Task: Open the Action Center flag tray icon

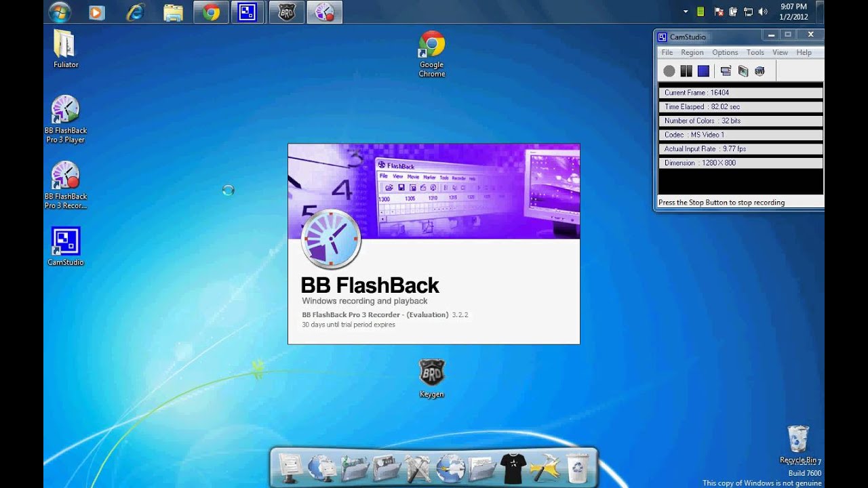Action: tap(719, 12)
